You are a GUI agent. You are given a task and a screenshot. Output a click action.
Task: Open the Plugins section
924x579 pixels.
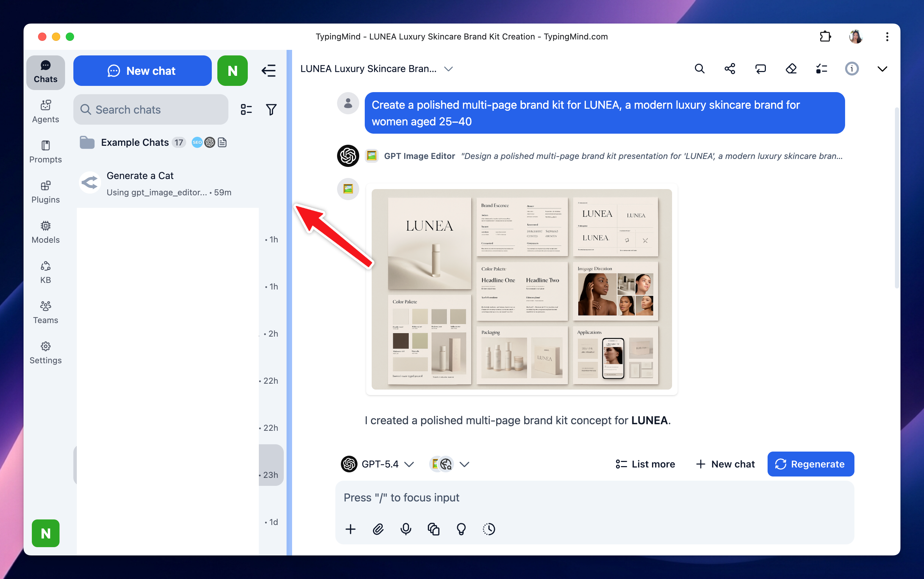pyautogui.click(x=46, y=192)
